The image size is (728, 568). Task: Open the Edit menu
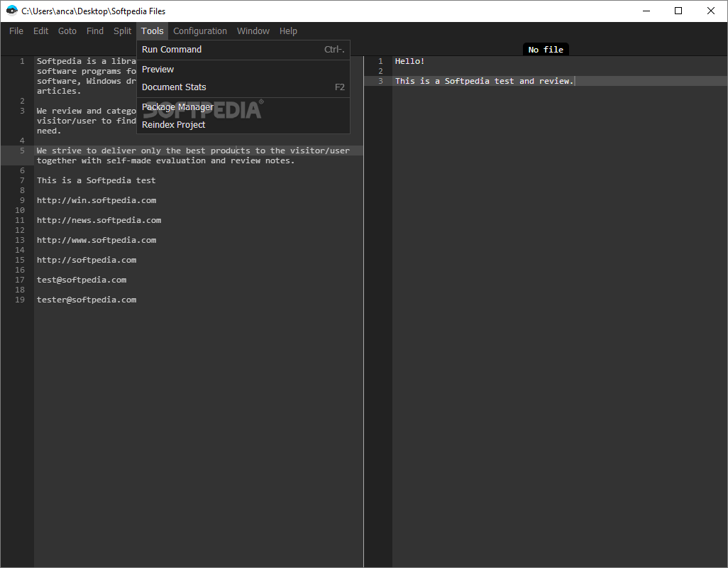pyautogui.click(x=41, y=31)
